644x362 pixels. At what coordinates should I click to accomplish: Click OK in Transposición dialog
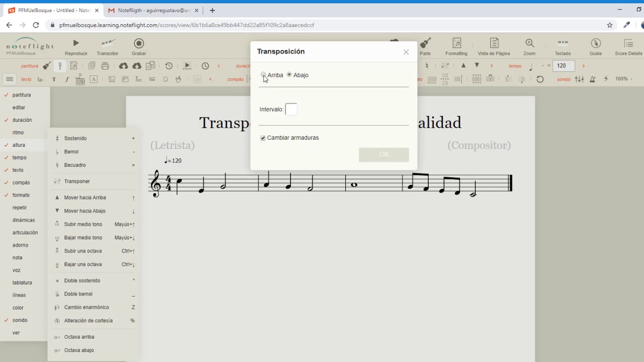coord(384,154)
